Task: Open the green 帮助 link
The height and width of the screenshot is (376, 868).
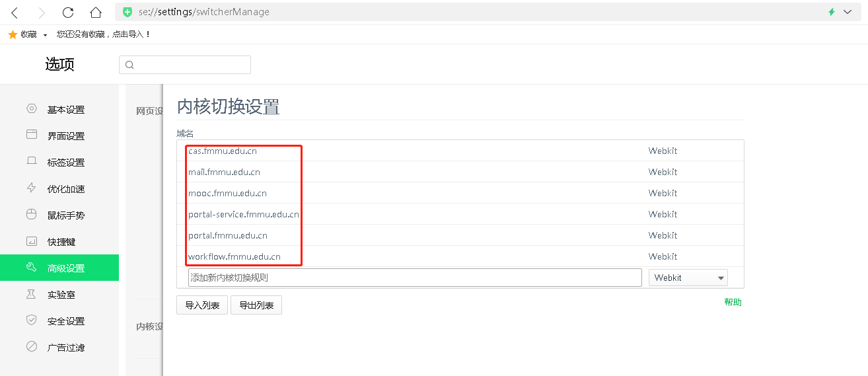Action: pos(733,302)
